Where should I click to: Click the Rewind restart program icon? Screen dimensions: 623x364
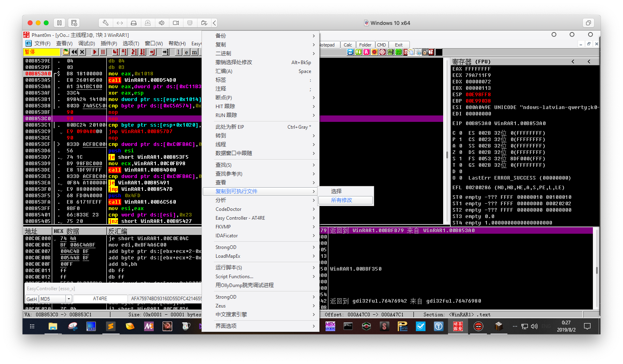point(74,52)
